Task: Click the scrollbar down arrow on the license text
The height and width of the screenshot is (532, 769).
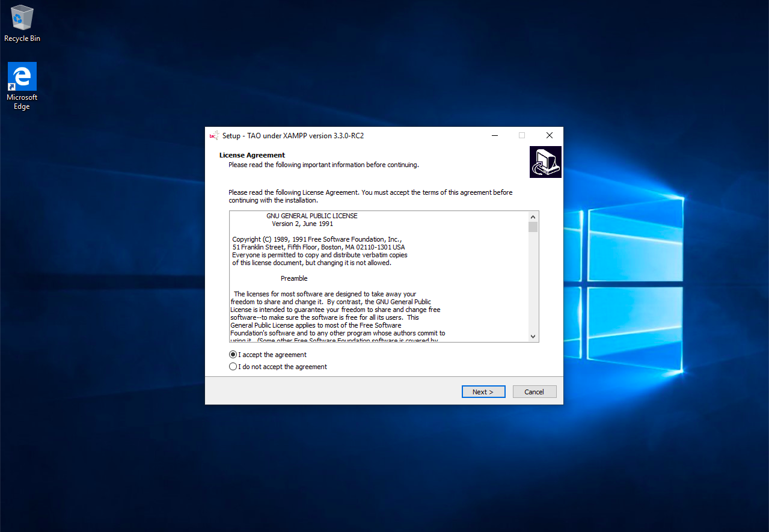Action: 532,336
